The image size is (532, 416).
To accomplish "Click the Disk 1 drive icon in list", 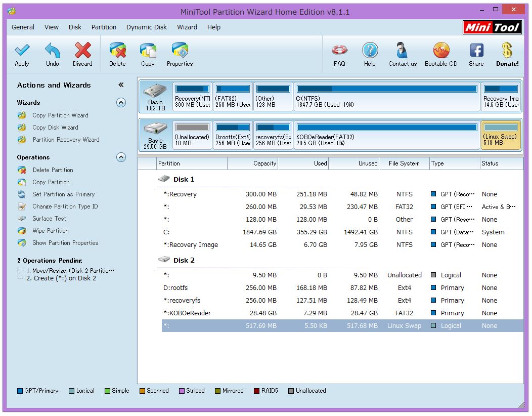I will tap(164, 179).
